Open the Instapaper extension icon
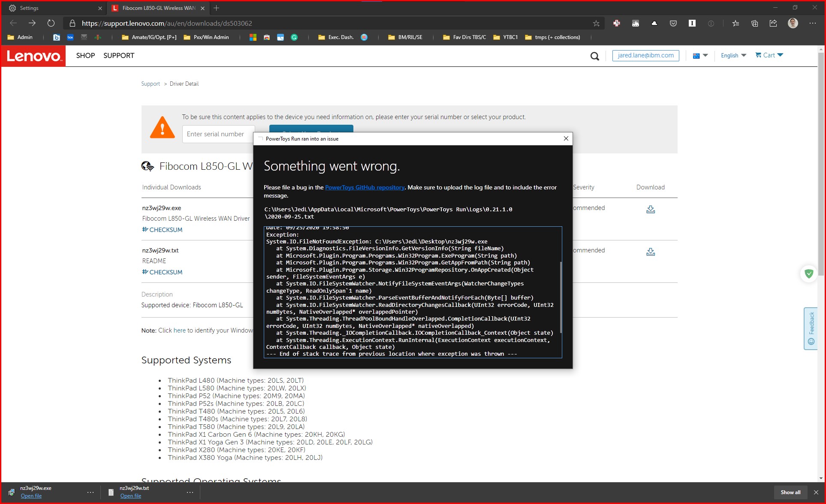The height and width of the screenshot is (504, 826). [x=692, y=23]
